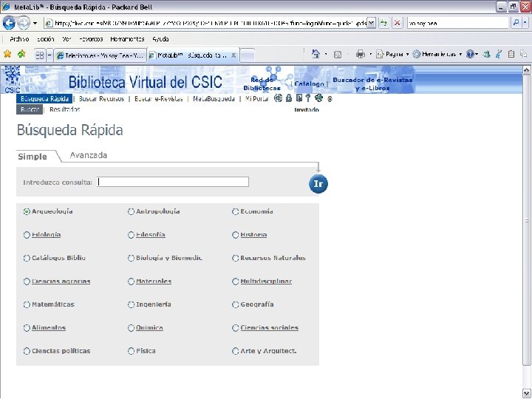The height and width of the screenshot is (399, 532).
Task: Select the Filología radio button
Action: tap(27, 235)
